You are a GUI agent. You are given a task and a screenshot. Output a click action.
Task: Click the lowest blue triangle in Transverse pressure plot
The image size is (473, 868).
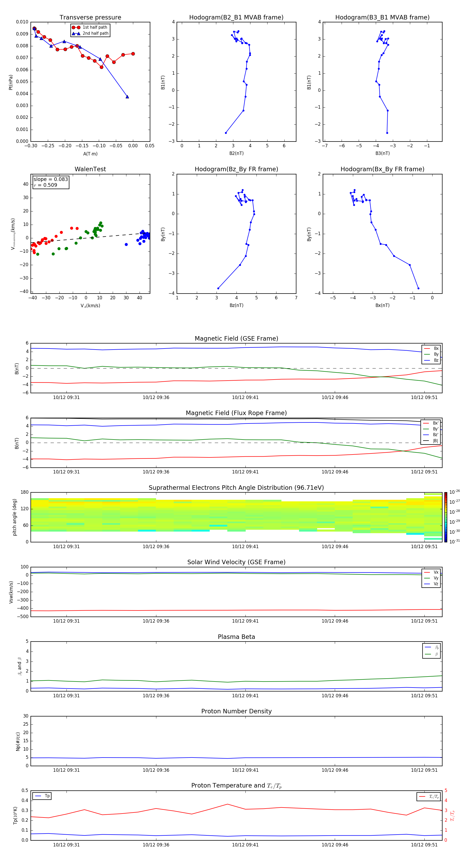pos(127,97)
